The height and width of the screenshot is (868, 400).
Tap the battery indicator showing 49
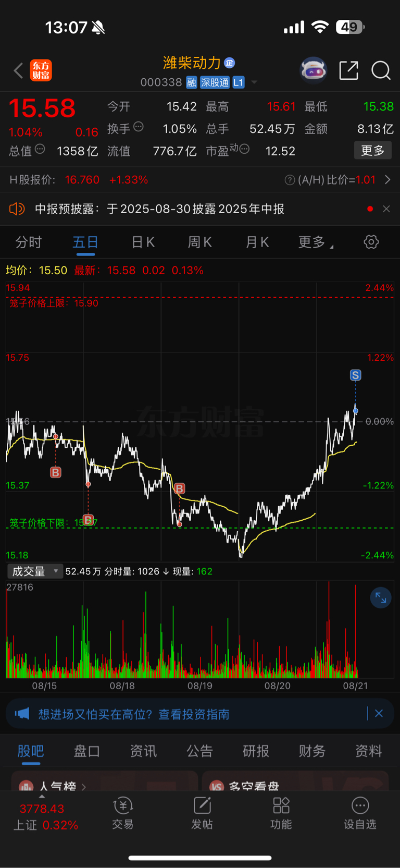[350, 27]
